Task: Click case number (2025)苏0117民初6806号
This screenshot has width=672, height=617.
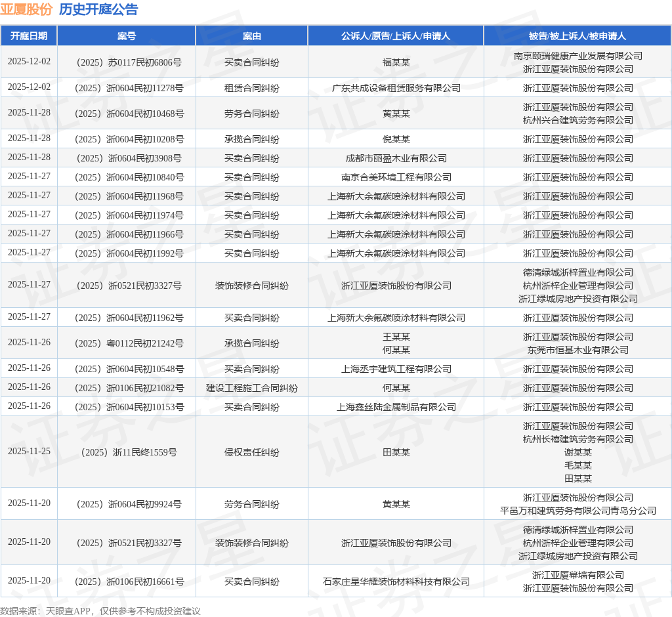Action: tap(129, 62)
